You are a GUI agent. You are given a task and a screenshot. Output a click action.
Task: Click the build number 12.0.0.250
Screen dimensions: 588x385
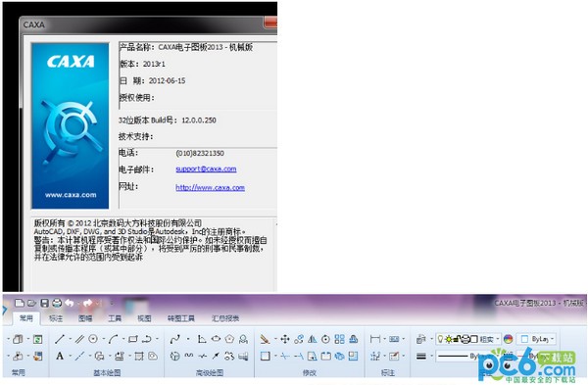[199, 120]
